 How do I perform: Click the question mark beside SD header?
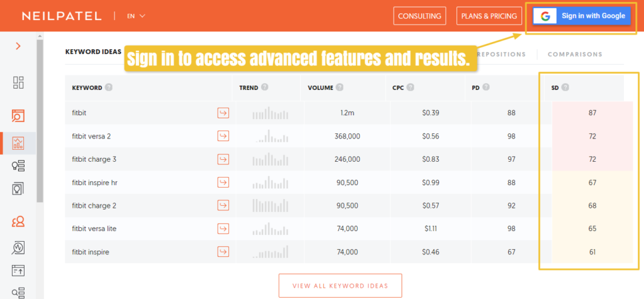565,87
